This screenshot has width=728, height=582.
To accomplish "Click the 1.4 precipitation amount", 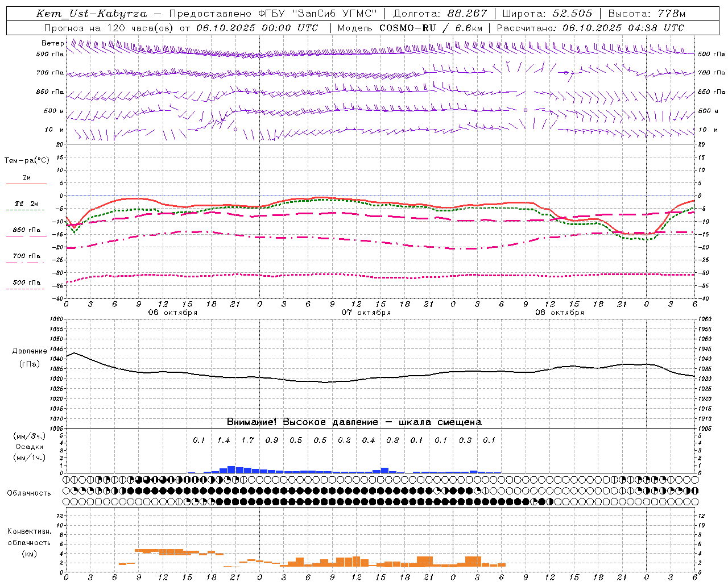I will tap(224, 440).
